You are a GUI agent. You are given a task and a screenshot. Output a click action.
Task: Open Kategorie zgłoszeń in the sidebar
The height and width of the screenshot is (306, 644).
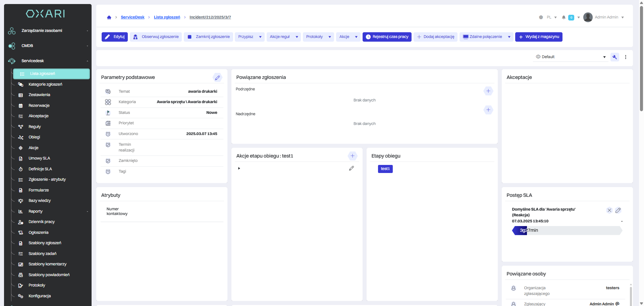(45, 84)
